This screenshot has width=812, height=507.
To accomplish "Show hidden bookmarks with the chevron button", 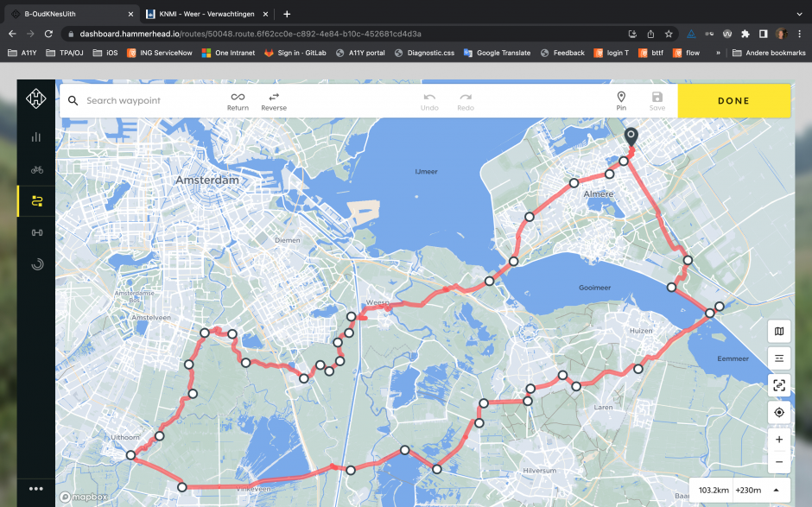I will 718,53.
